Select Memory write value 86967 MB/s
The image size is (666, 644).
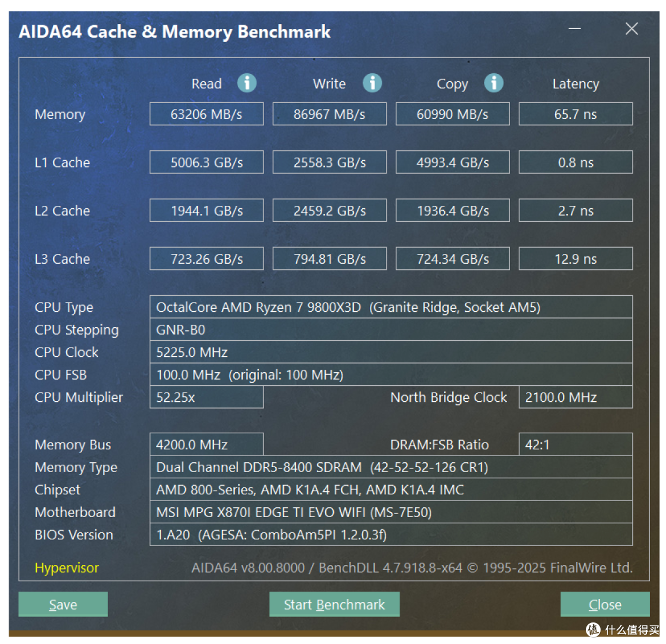(329, 114)
